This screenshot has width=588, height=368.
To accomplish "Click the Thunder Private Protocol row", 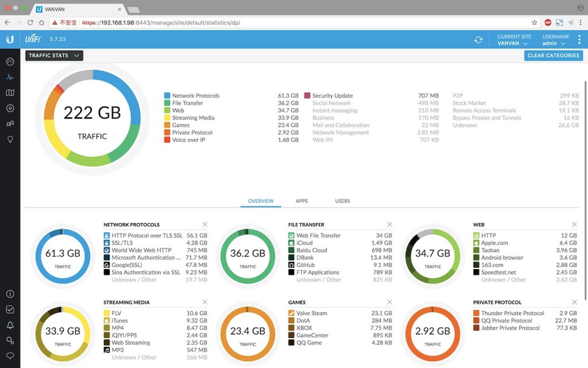I will (x=525, y=313).
